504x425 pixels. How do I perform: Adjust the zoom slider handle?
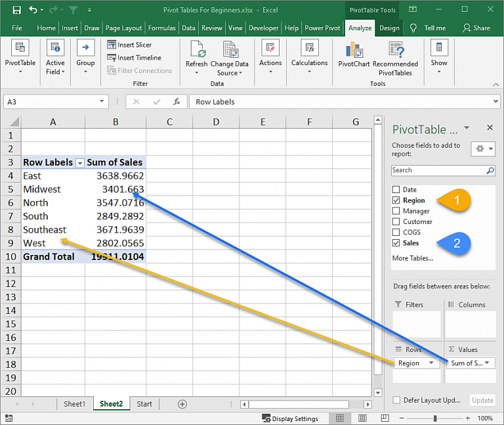coord(435,418)
